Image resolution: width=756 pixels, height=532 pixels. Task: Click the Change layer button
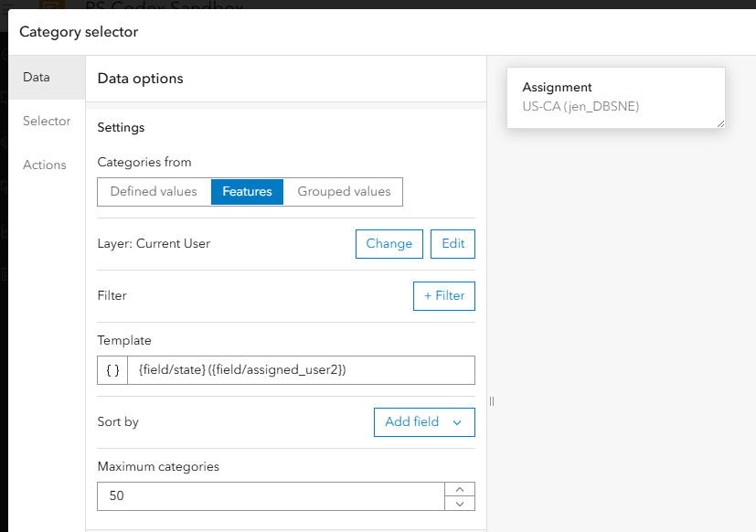pyautogui.click(x=389, y=244)
